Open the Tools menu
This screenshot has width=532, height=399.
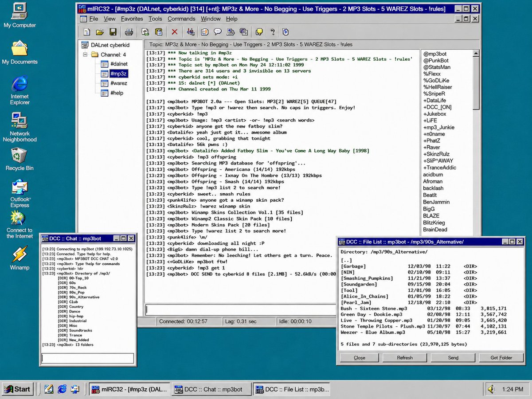click(x=155, y=19)
